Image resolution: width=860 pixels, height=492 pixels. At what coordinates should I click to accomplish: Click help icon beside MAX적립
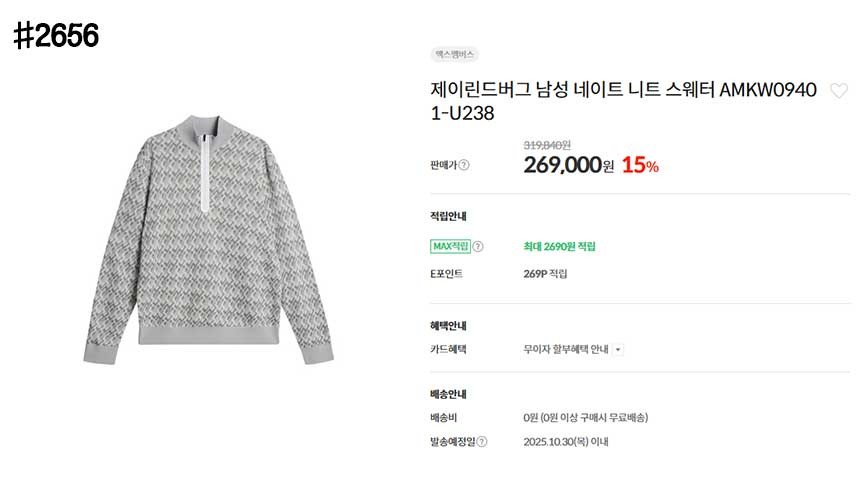coord(478,246)
